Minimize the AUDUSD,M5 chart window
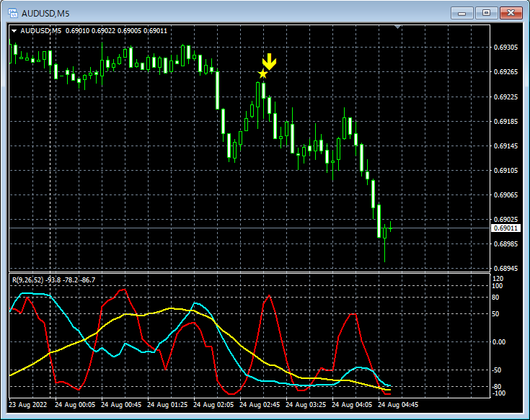 pyautogui.click(x=461, y=13)
